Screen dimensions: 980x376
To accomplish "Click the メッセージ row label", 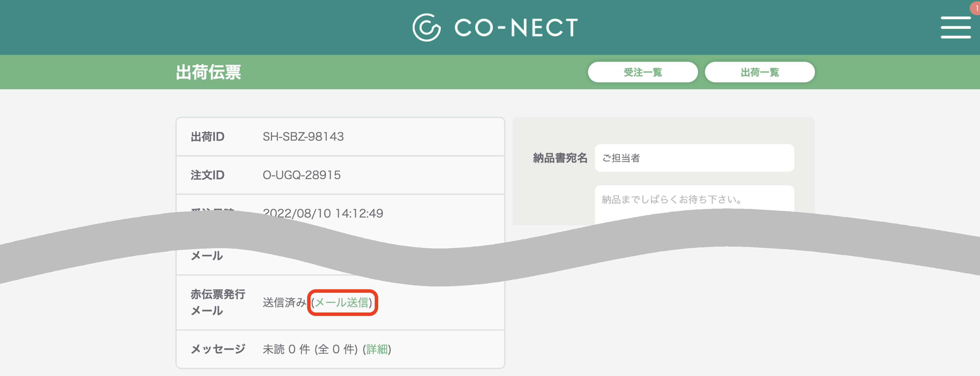I will (218, 349).
